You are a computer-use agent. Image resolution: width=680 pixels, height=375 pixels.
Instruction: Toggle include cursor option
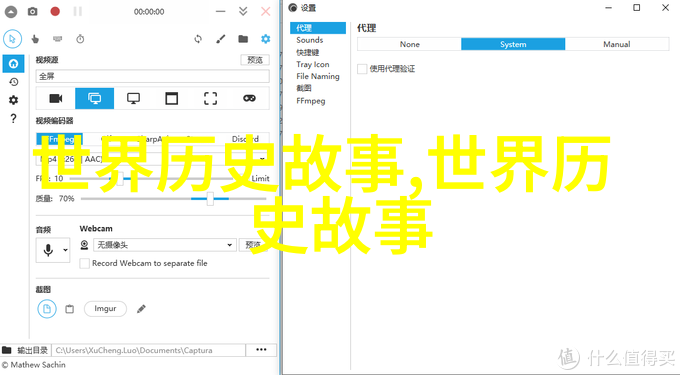[x=13, y=39]
